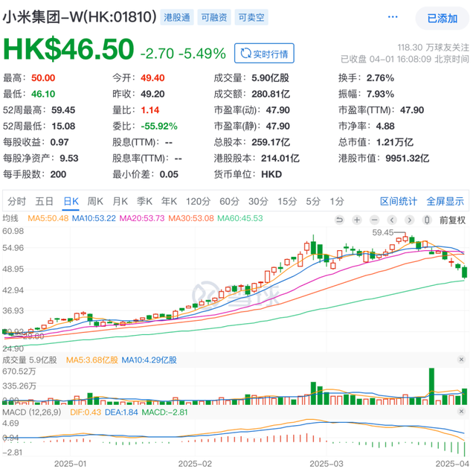Viewport: 476px width, 472px height.
Task: Refresh via 实时行情 button
Action: [264, 54]
